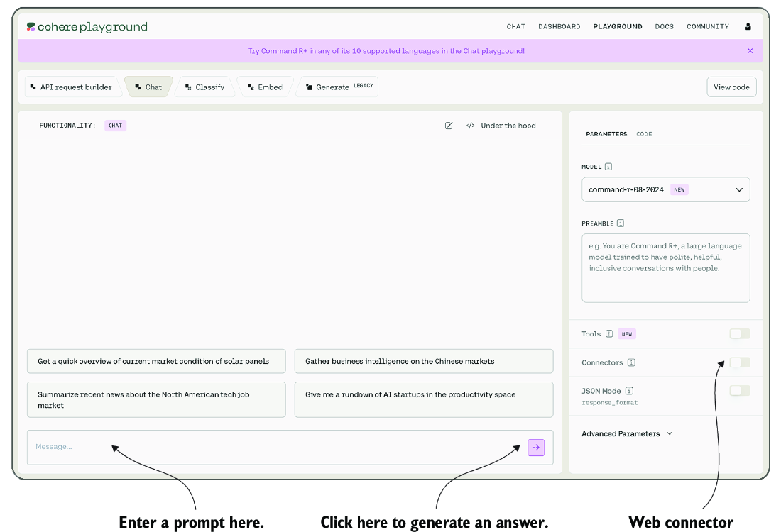
Task: Expand Advanced Parameters section
Action: (x=627, y=433)
